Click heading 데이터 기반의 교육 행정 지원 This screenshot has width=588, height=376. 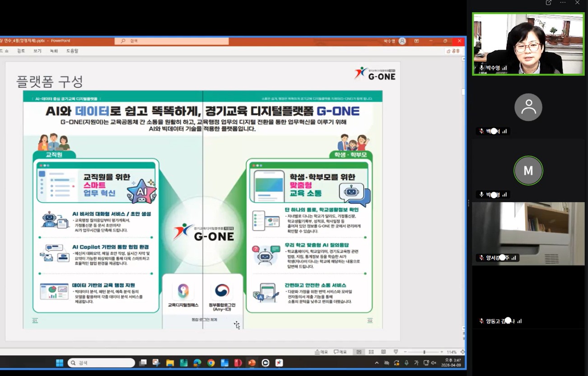[x=103, y=285]
